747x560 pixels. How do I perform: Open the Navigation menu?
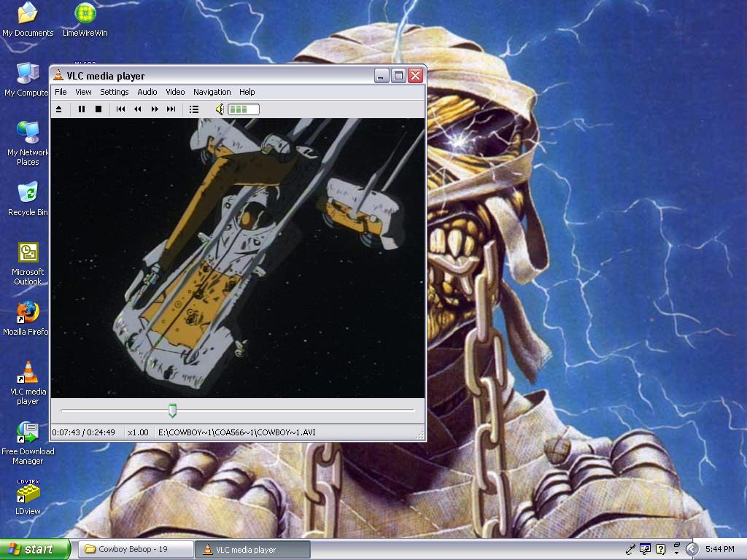pos(212,92)
